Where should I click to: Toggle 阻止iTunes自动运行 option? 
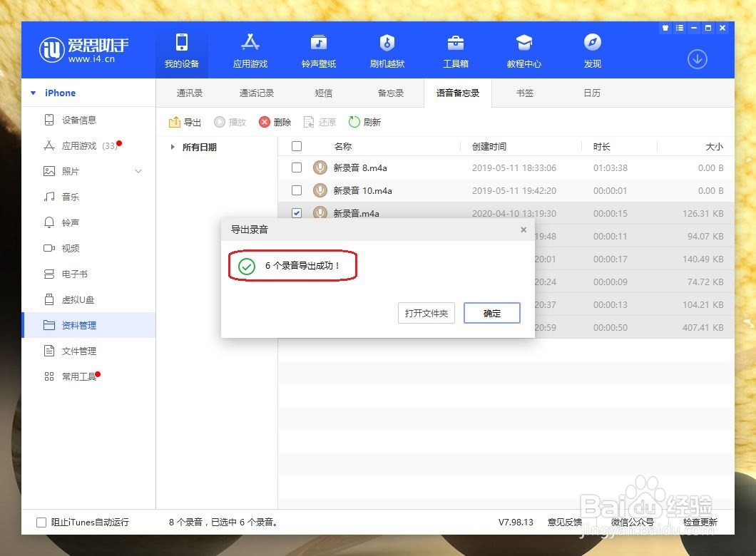[x=41, y=522]
